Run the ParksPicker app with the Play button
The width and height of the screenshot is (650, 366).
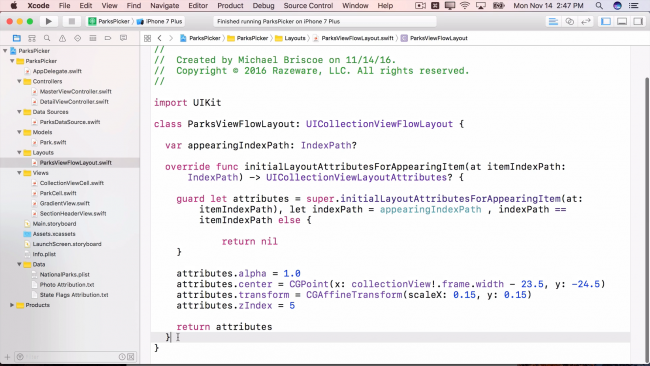[49, 21]
